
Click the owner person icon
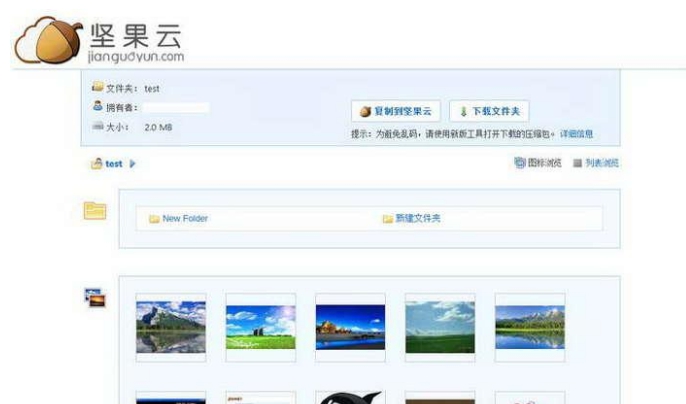coord(98,106)
